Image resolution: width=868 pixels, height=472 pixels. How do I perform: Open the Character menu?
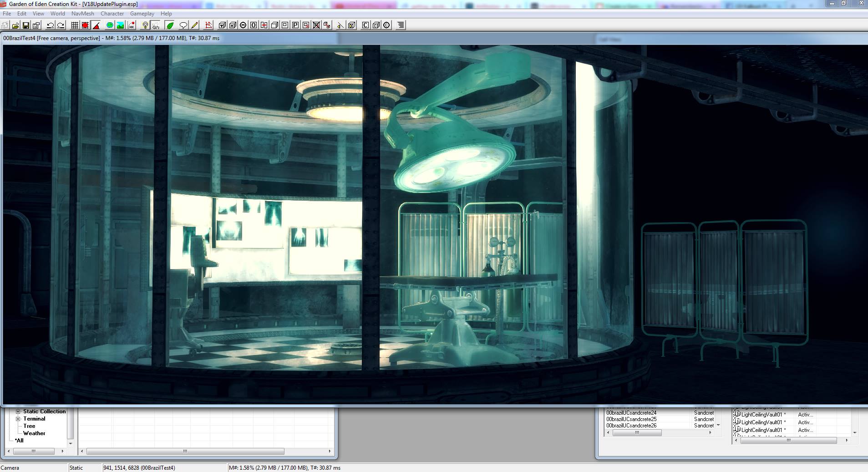112,14
